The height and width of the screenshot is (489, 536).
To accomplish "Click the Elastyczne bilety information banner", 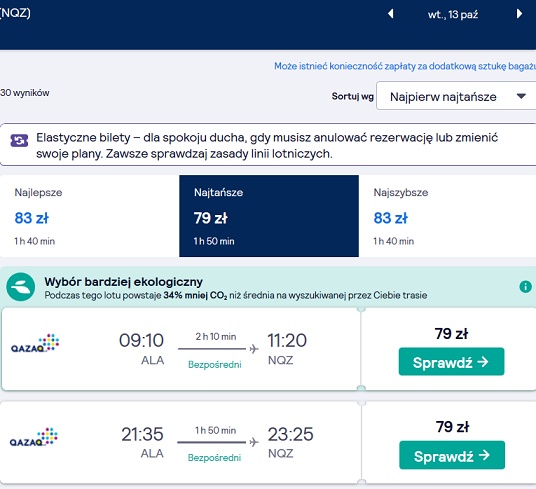I will click(268, 145).
